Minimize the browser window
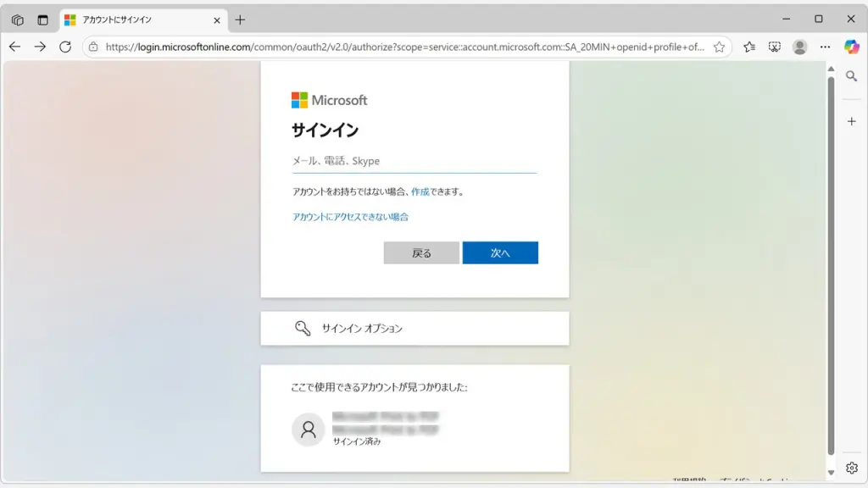This screenshot has height=488, width=868. click(x=786, y=19)
